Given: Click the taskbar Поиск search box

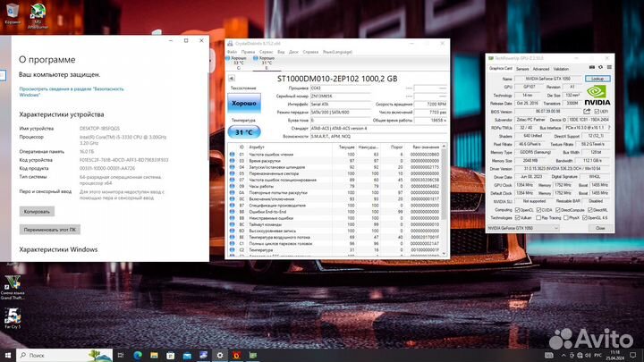Looking at the screenshot, I should tap(64, 355).
